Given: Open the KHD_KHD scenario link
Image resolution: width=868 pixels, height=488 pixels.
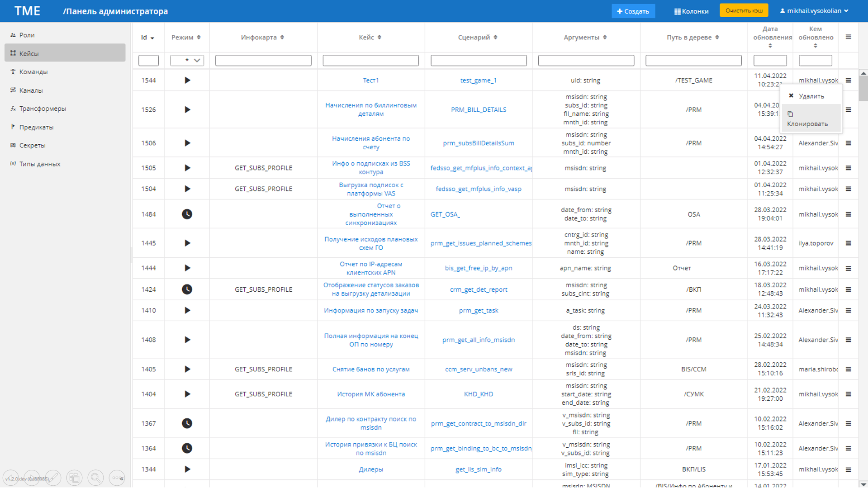Looking at the screenshot, I should tap(478, 394).
